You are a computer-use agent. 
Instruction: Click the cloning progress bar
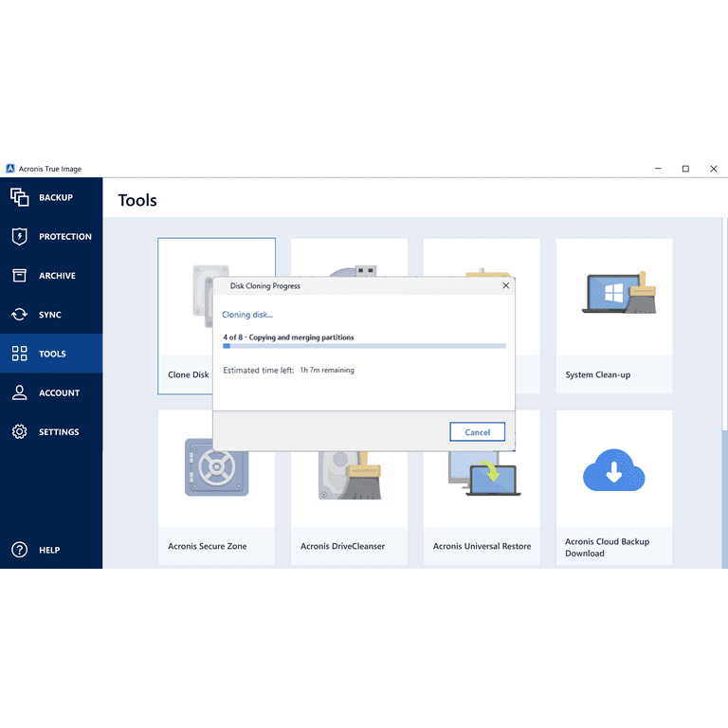click(x=364, y=346)
